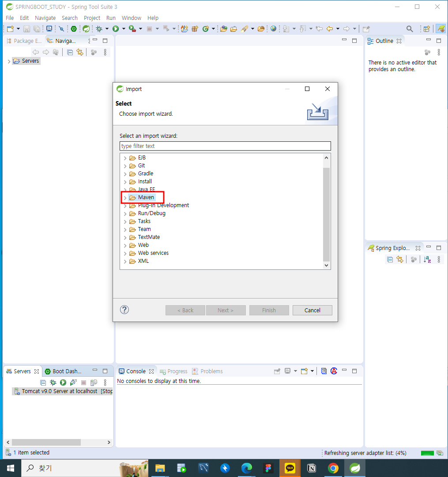Click the Run External Tools toolbox icon
Image resolution: width=448 pixels, height=477 pixels.
pyautogui.click(x=132, y=29)
